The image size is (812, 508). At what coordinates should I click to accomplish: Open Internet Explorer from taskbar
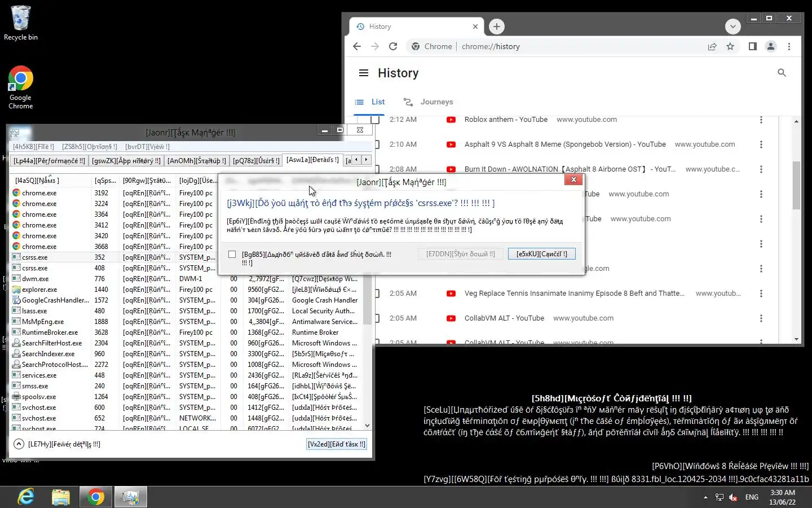click(26, 497)
